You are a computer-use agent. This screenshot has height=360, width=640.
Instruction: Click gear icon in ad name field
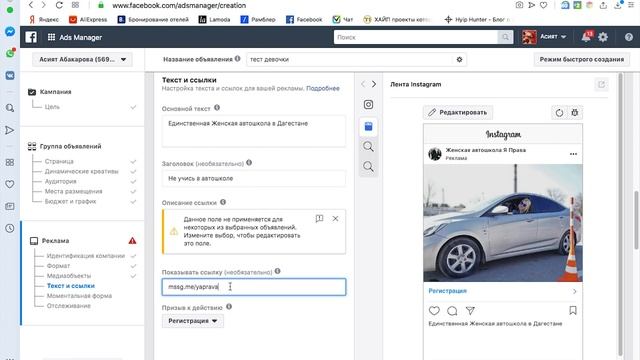[x=459, y=59]
